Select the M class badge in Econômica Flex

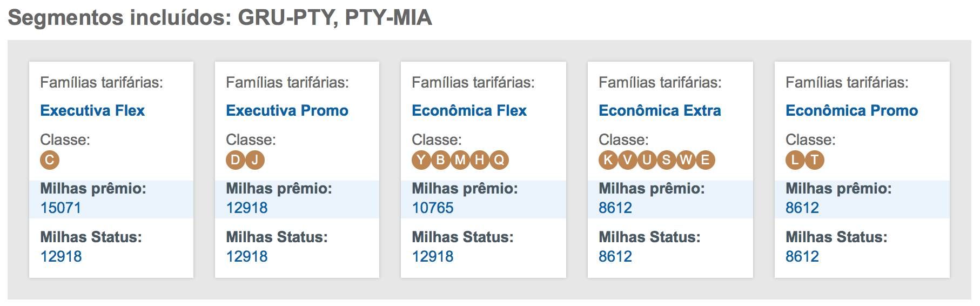[x=460, y=160]
